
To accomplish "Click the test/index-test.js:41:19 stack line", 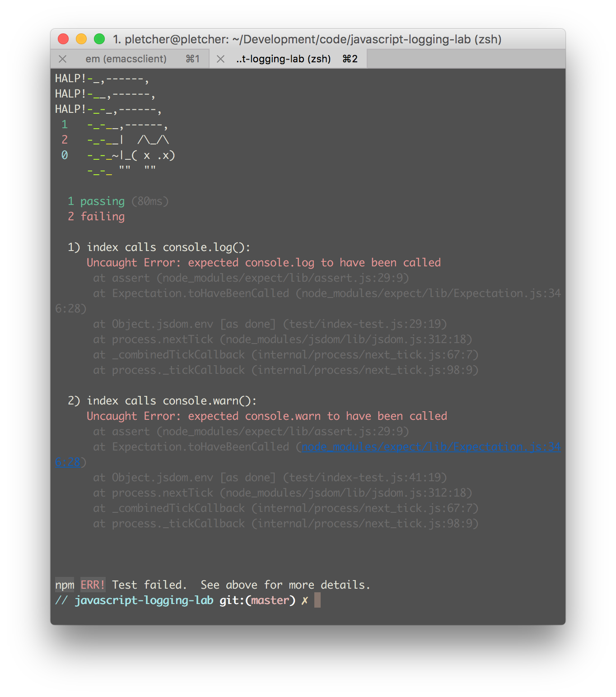I will click(x=270, y=478).
